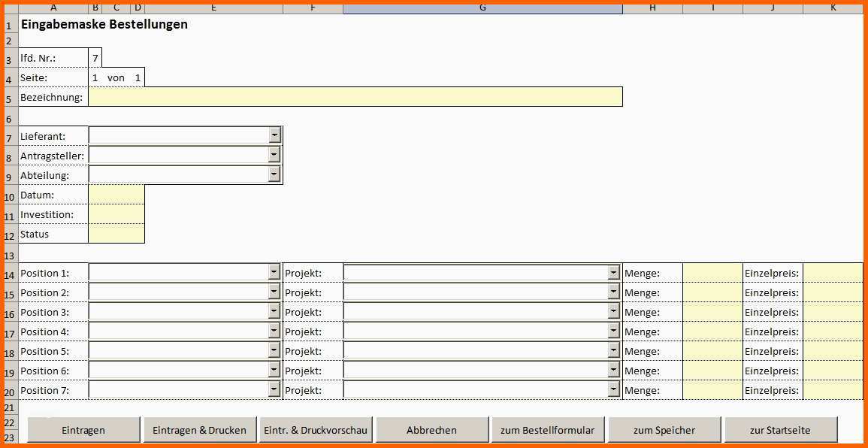Select column G header
This screenshot has width=868, height=448.
482,8
